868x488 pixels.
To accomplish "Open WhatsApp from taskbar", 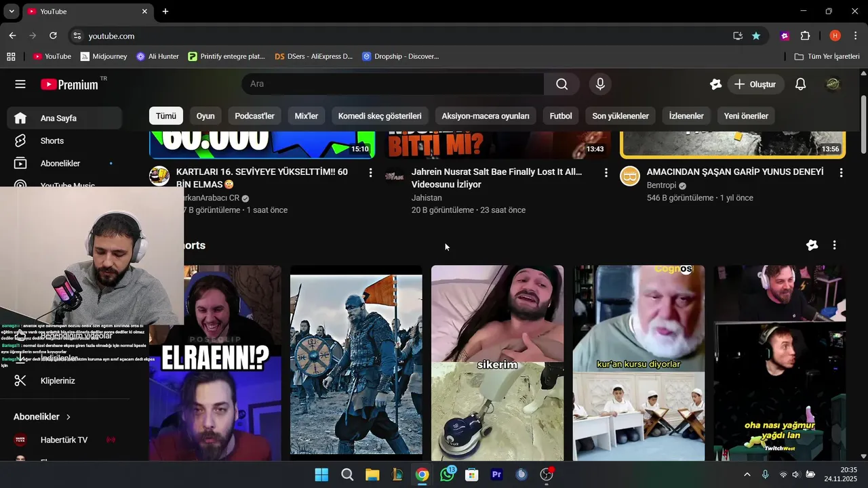I will 447,474.
